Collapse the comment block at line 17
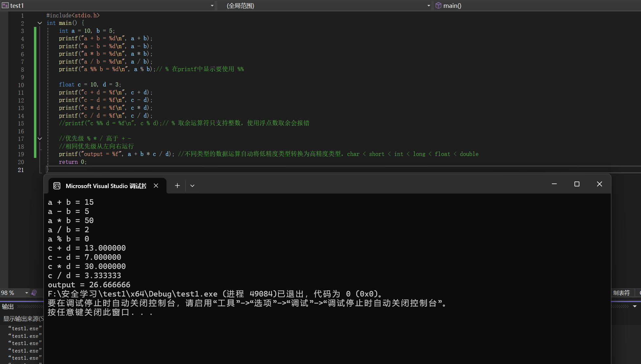This screenshot has width=641, height=364. pos(40,139)
